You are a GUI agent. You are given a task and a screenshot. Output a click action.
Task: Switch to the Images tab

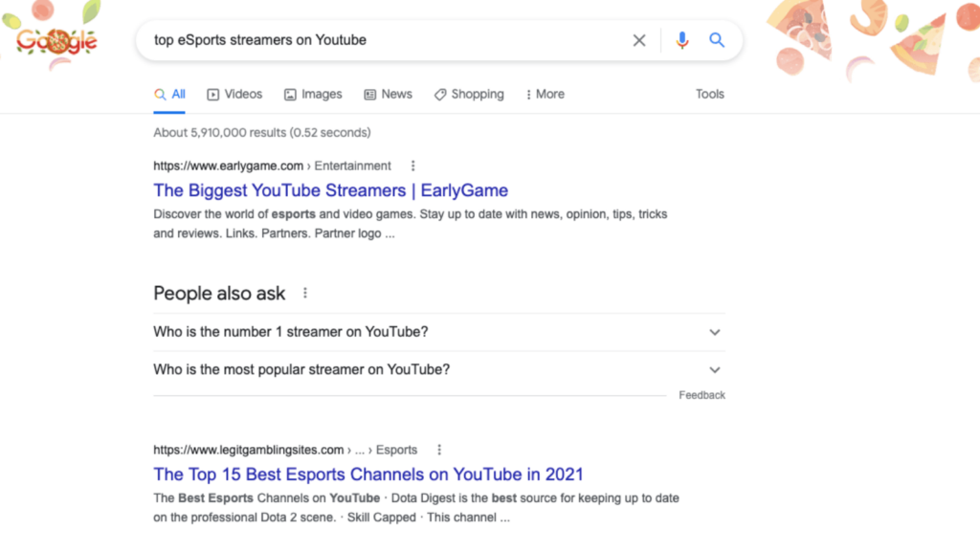tap(313, 95)
